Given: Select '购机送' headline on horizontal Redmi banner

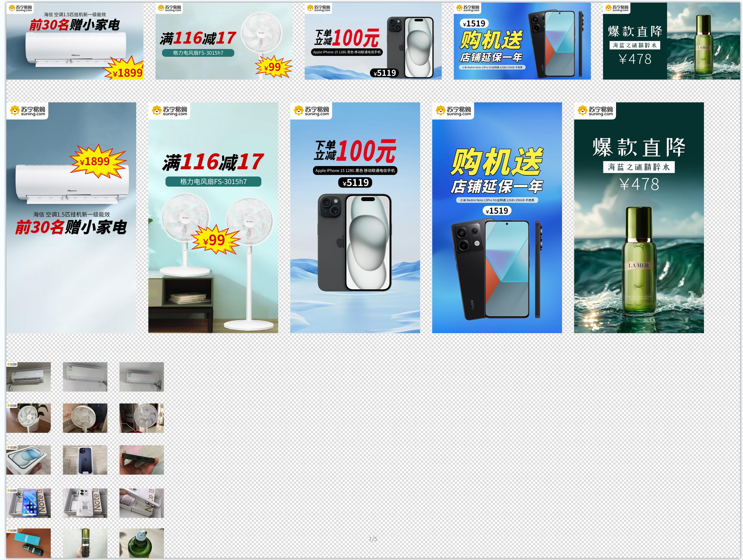Looking at the screenshot, I should point(491,40).
